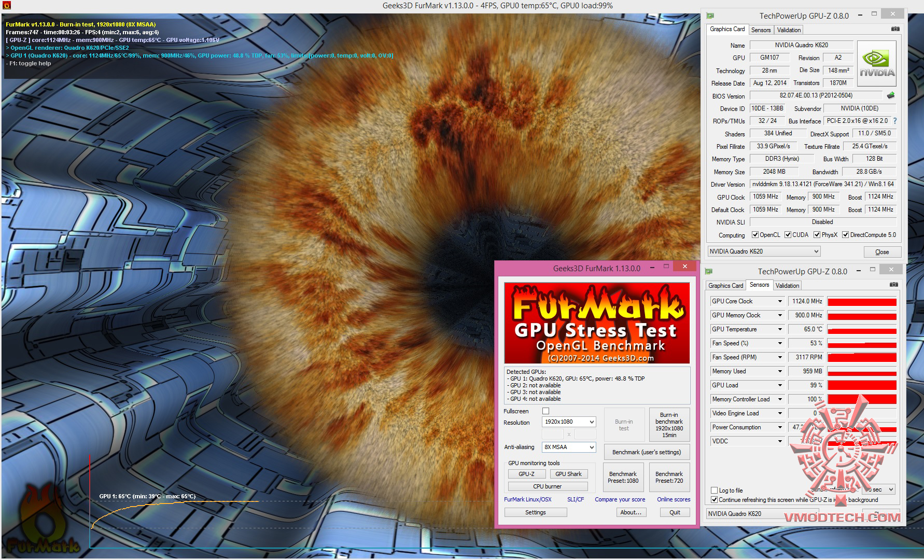Click the GPU Temperature value 65.0 °C
Image resolution: width=924 pixels, height=560 pixels.
pyautogui.click(x=806, y=329)
